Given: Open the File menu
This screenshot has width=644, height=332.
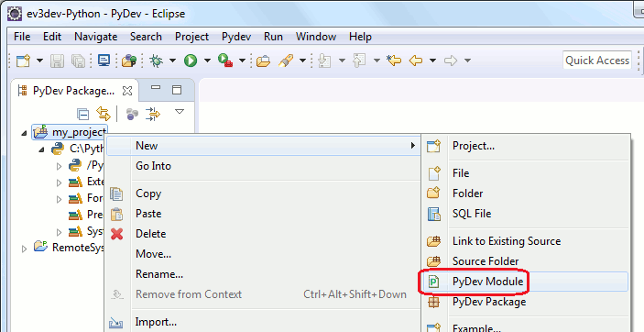Looking at the screenshot, I should 22,37.
